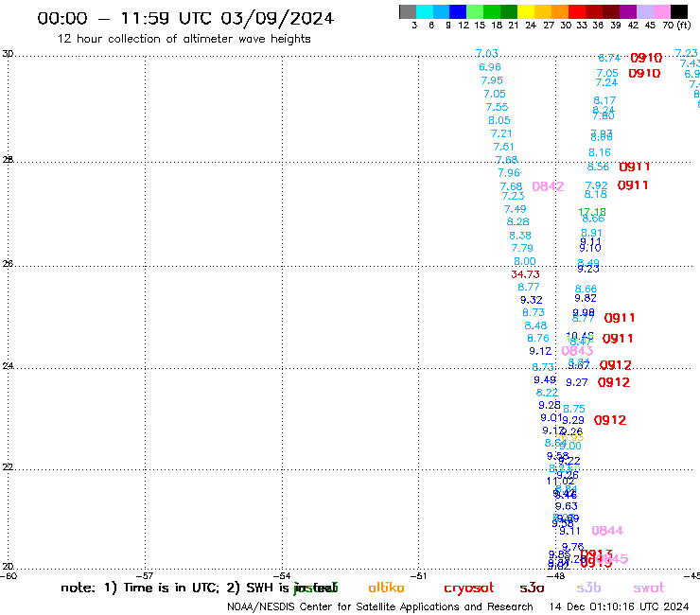Click the cyan swatch in the wave height legend

click(x=425, y=11)
